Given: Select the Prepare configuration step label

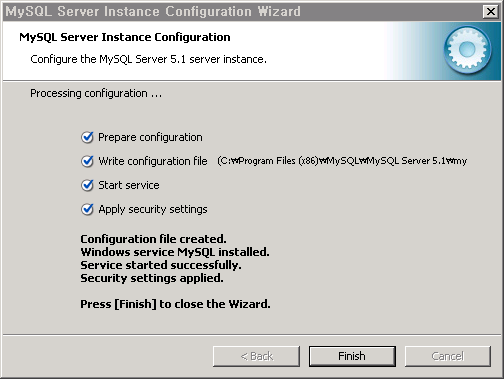Looking at the screenshot, I should click(150, 137).
